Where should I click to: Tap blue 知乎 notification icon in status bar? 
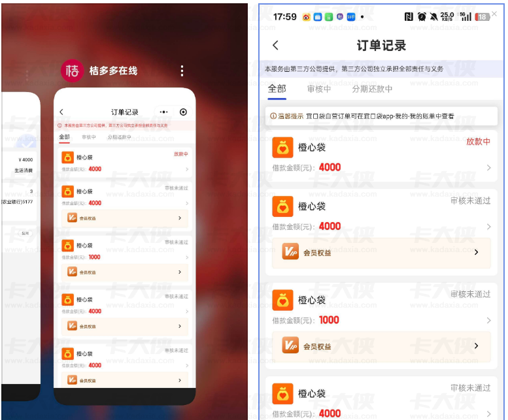pos(351,17)
